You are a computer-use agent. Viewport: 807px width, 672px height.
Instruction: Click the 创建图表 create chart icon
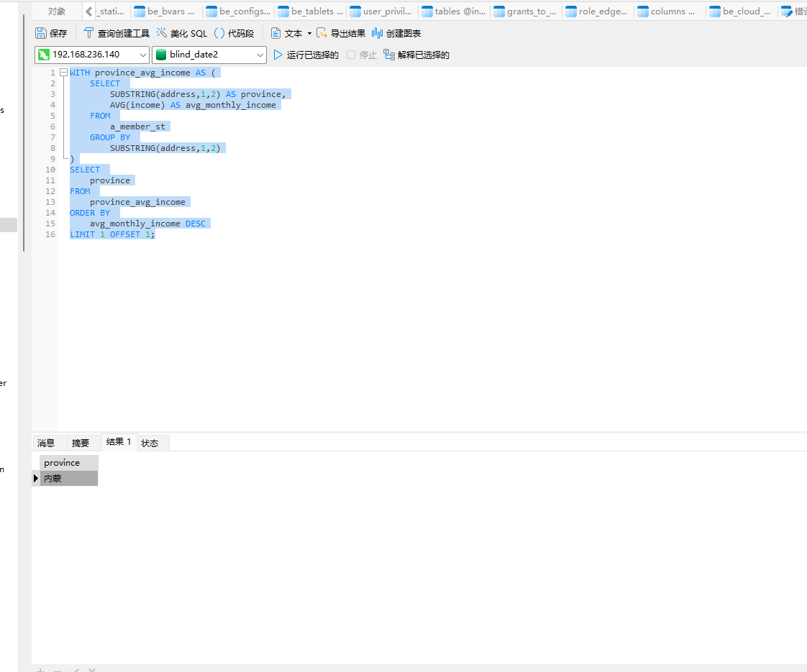click(377, 33)
